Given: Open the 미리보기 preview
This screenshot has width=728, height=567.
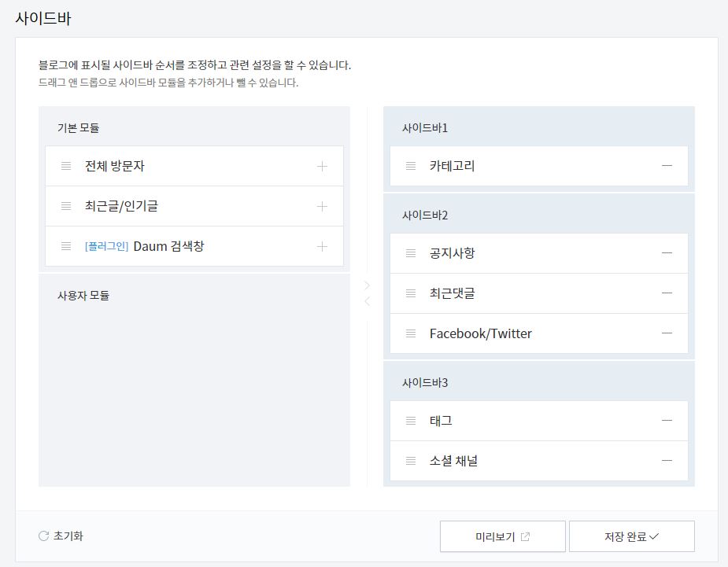Looking at the screenshot, I should click(x=502, y=536).
